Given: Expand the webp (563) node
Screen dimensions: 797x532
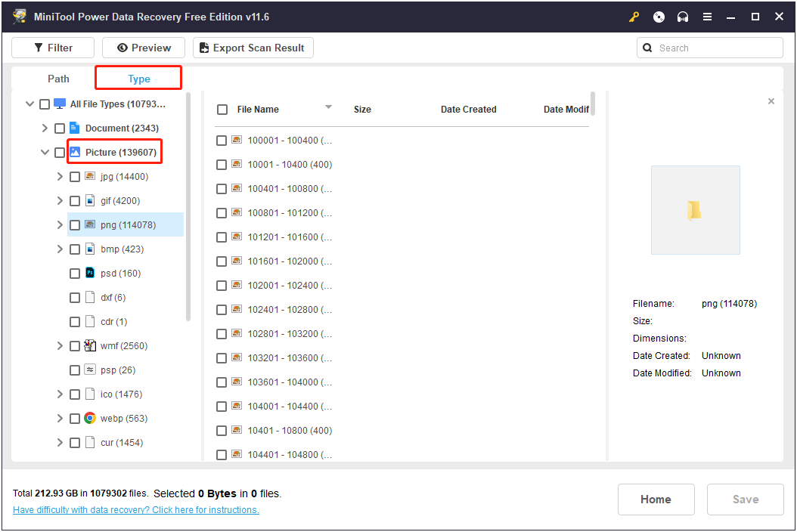Looking at the screenshot, I should click(60, 418).
